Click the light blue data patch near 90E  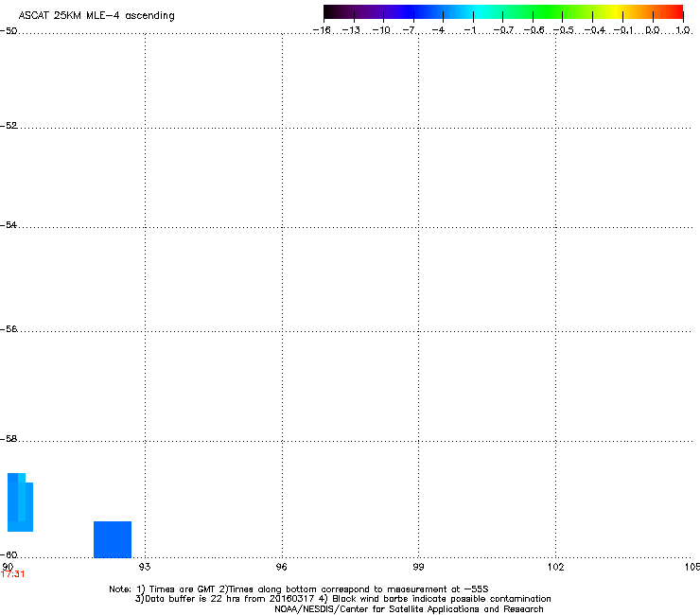20,502
